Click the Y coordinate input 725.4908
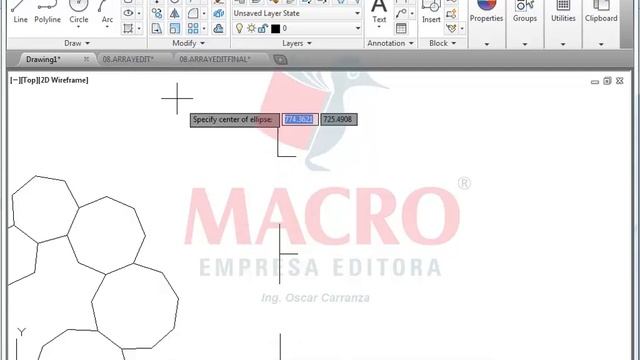The image size is (640, 360). coord(338,120)
